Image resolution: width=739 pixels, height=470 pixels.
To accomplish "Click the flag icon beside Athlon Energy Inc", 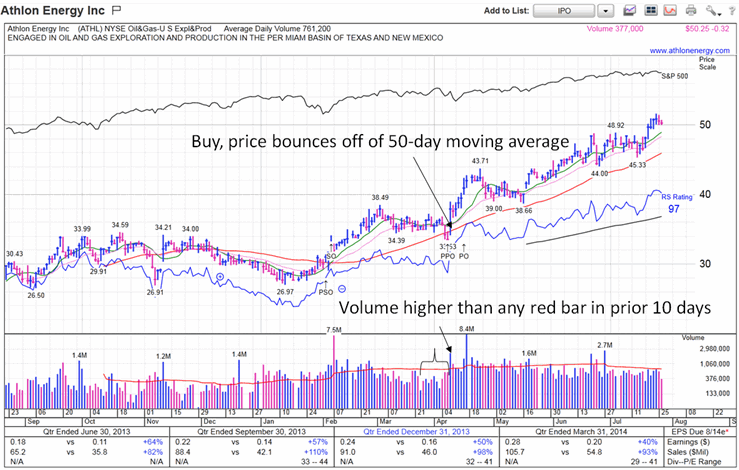I will tap(116, 10).
